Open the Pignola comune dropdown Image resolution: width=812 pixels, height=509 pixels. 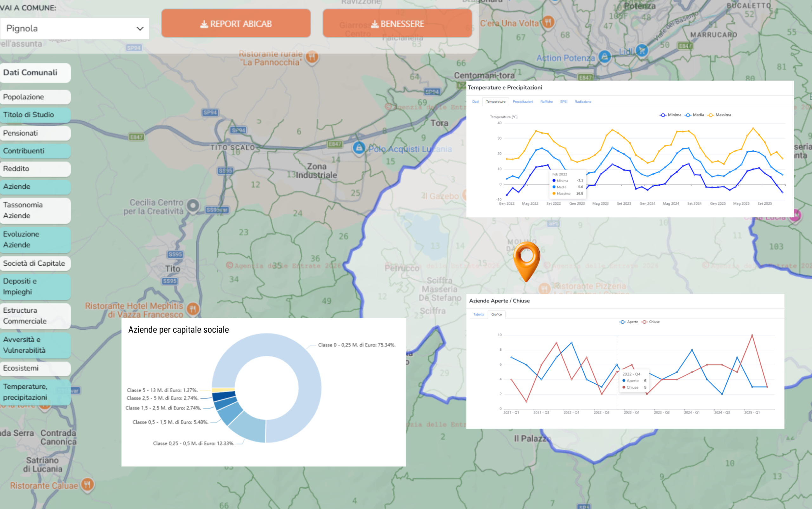click(x=74, y=29)
